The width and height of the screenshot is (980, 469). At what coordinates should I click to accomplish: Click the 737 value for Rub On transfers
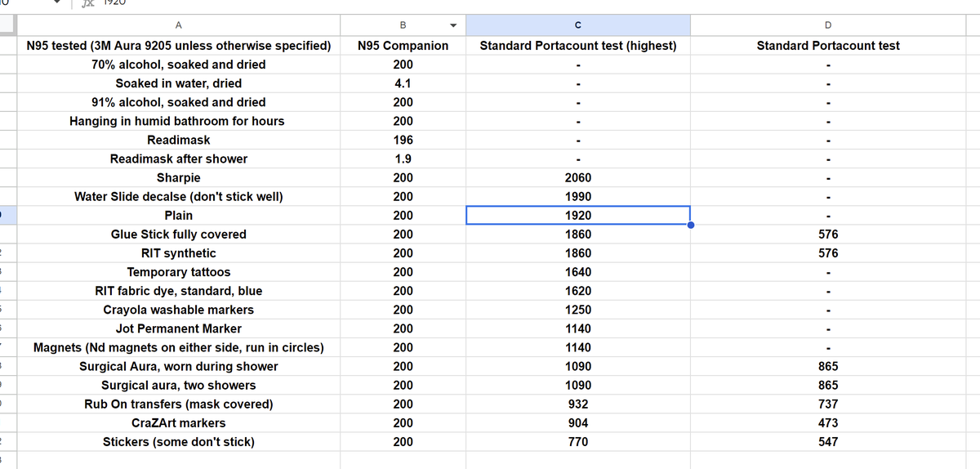click(x=828, y=404)
